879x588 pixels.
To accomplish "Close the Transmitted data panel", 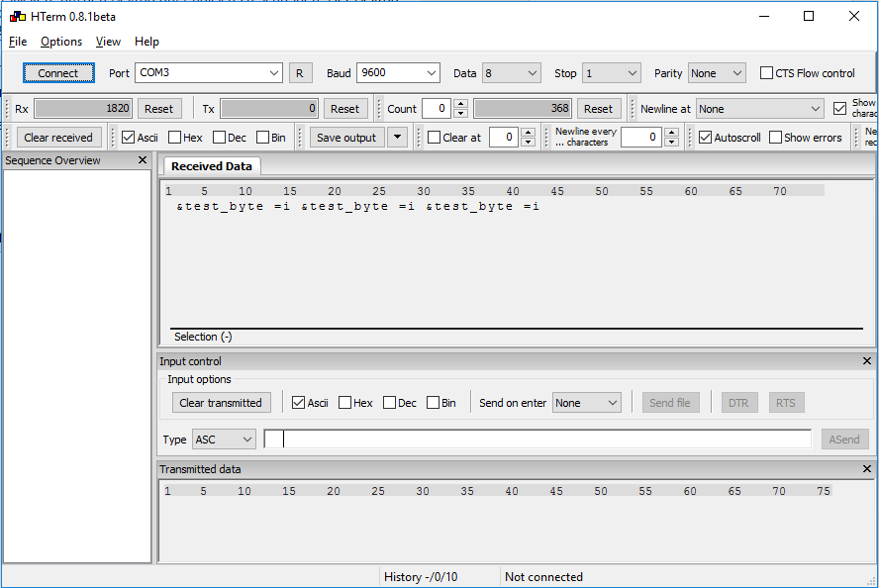I will (x=867, y=468).
